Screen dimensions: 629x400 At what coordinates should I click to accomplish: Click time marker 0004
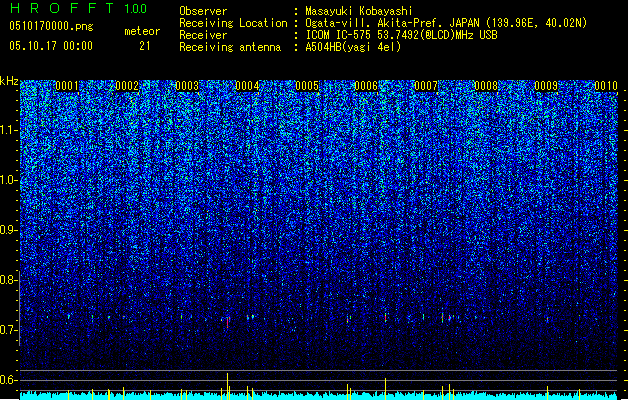[247, 86]
